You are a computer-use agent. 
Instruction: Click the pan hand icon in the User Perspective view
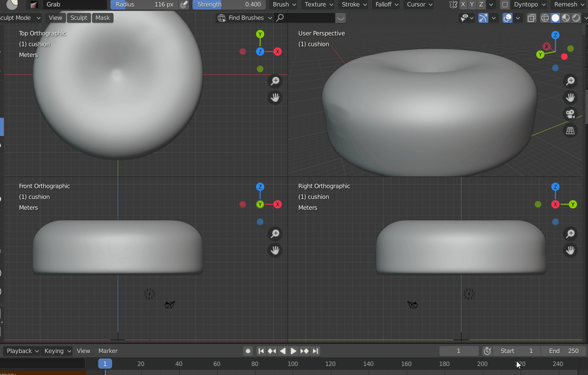[570, 98]
